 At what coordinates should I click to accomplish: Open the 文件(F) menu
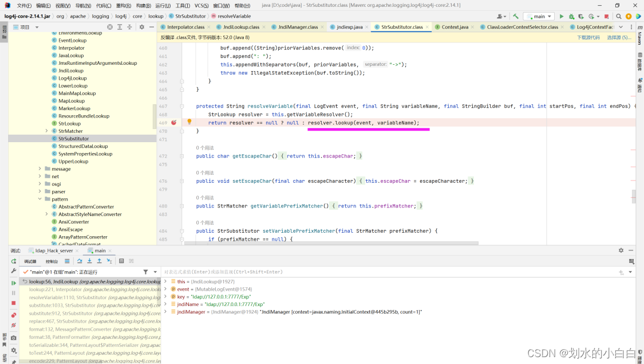(x=24, y=5)
